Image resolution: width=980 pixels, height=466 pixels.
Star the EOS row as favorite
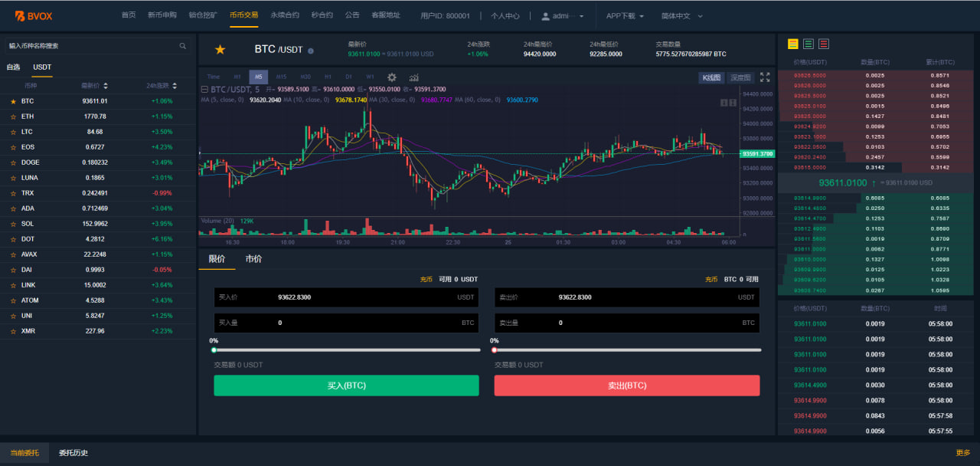click(13, 147)
